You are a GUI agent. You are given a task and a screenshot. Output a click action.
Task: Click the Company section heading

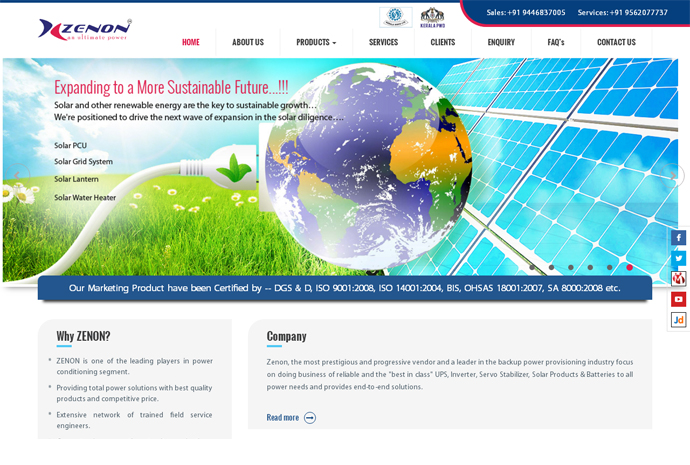point(286,337)
